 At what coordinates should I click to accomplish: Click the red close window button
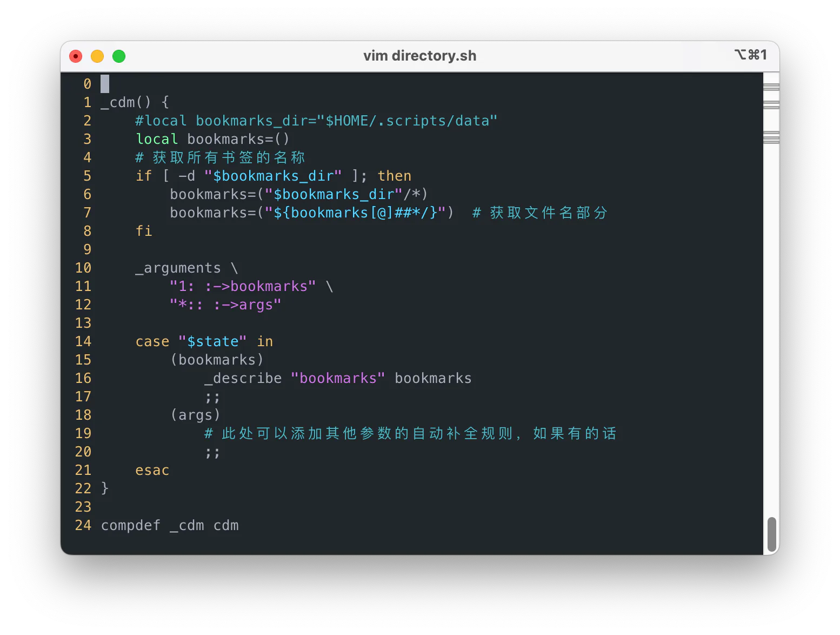pyautogui.click(x=76, y=56)
